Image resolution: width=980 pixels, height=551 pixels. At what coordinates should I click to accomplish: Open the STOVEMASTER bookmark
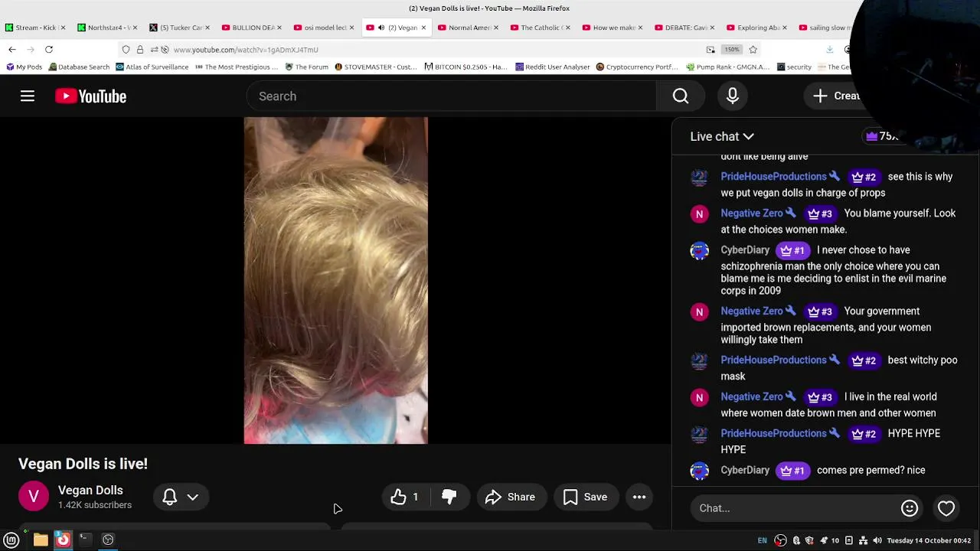376,67
